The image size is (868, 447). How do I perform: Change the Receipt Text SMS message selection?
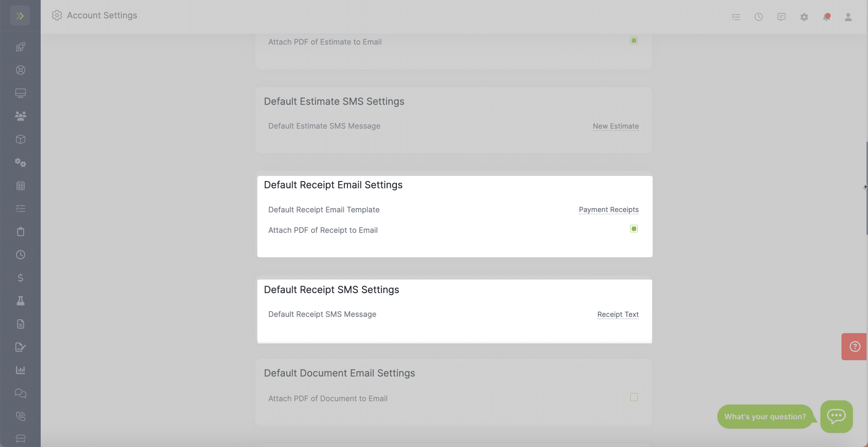(618, 314)
